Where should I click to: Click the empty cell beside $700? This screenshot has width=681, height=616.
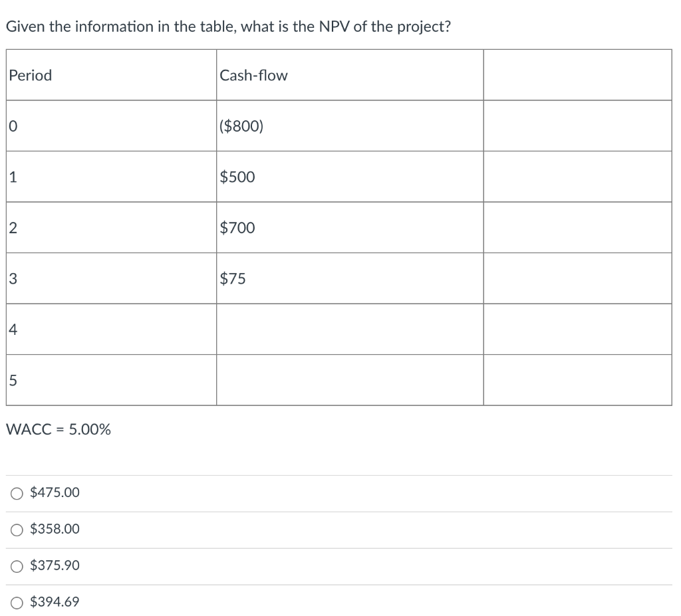pyautogui.click(x=577, y=228)
